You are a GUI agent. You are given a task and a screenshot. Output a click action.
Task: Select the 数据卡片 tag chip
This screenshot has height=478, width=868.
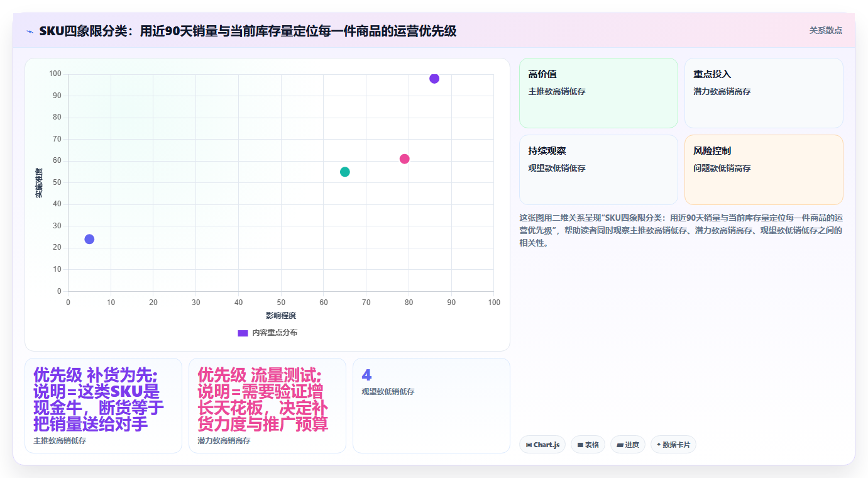673,445
